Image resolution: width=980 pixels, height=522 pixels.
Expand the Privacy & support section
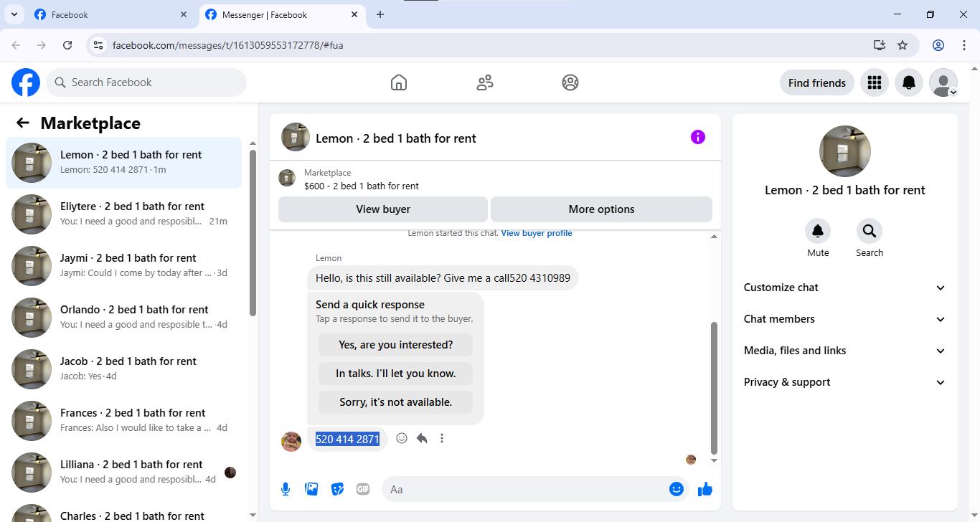845,382
